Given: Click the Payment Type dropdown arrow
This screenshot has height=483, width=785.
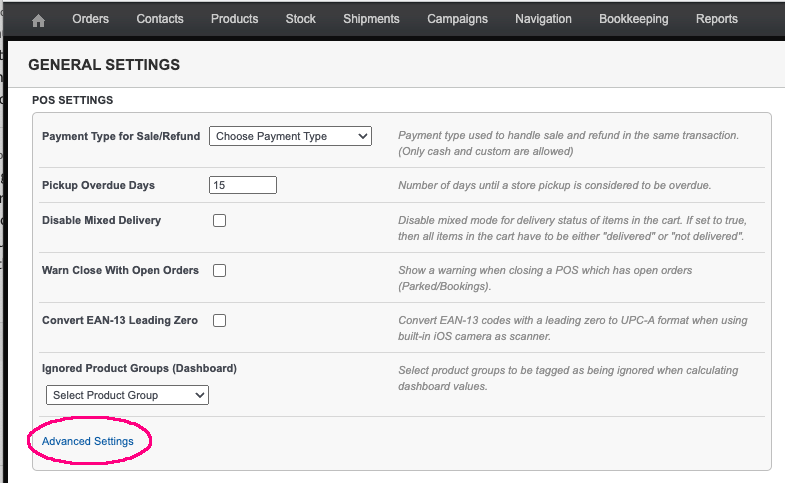Looking at the screenshot, I should (x=363, y=136).
